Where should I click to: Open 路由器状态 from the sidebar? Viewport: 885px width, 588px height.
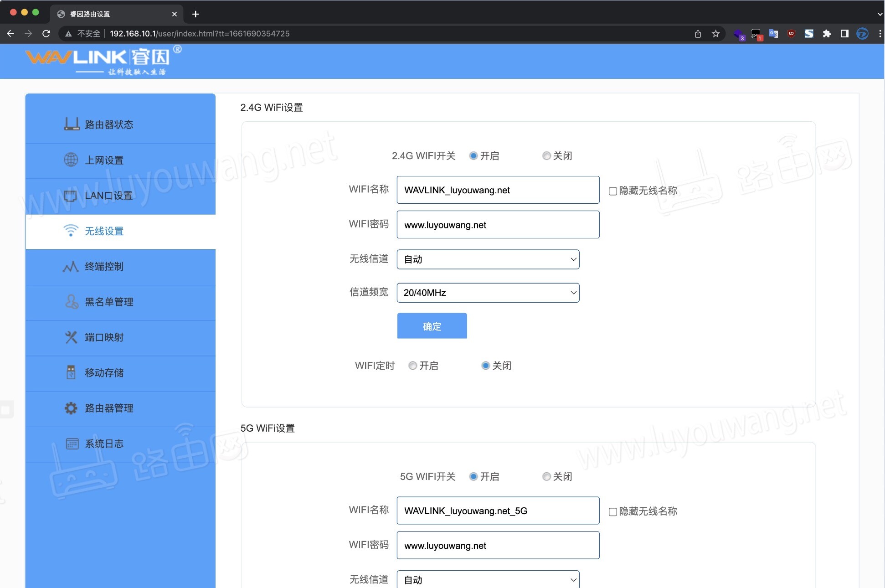pos(108,124)
